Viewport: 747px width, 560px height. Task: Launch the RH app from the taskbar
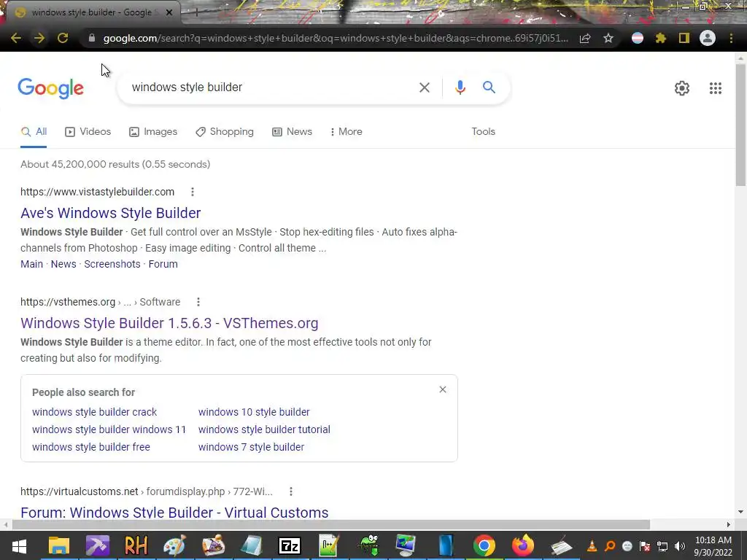136,545
